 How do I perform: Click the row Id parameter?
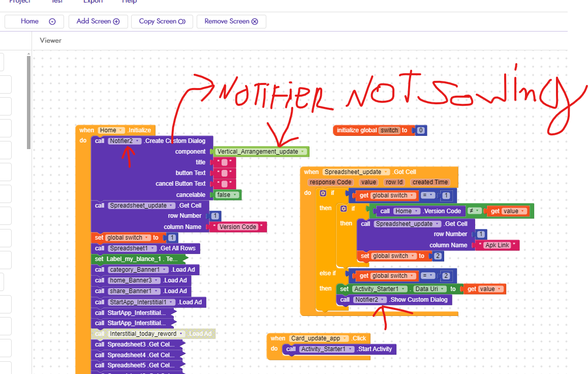pos(394,182)
